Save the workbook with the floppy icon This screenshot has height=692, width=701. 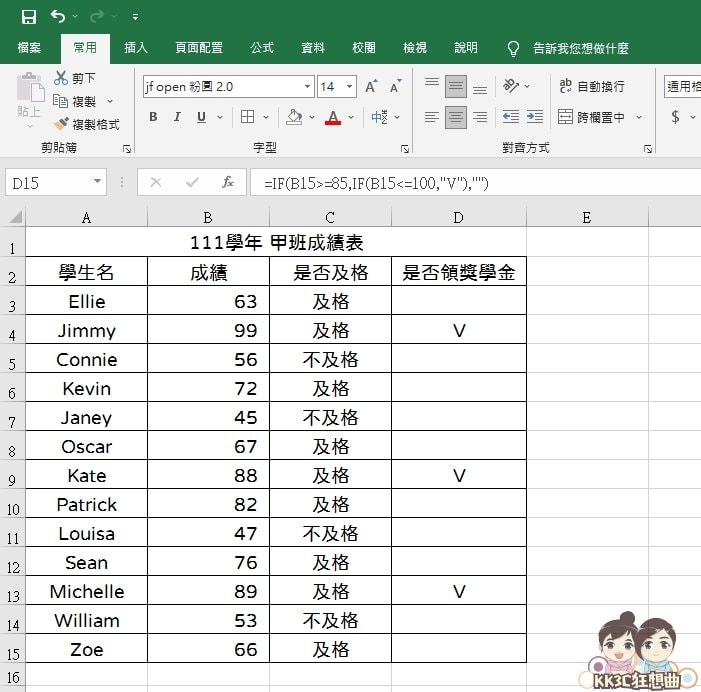point(29,17)
